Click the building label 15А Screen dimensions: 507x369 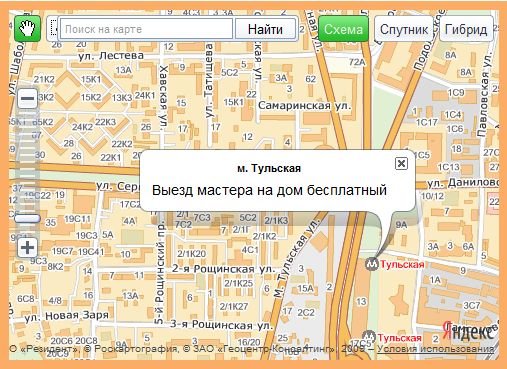click(x=305, y=288)
